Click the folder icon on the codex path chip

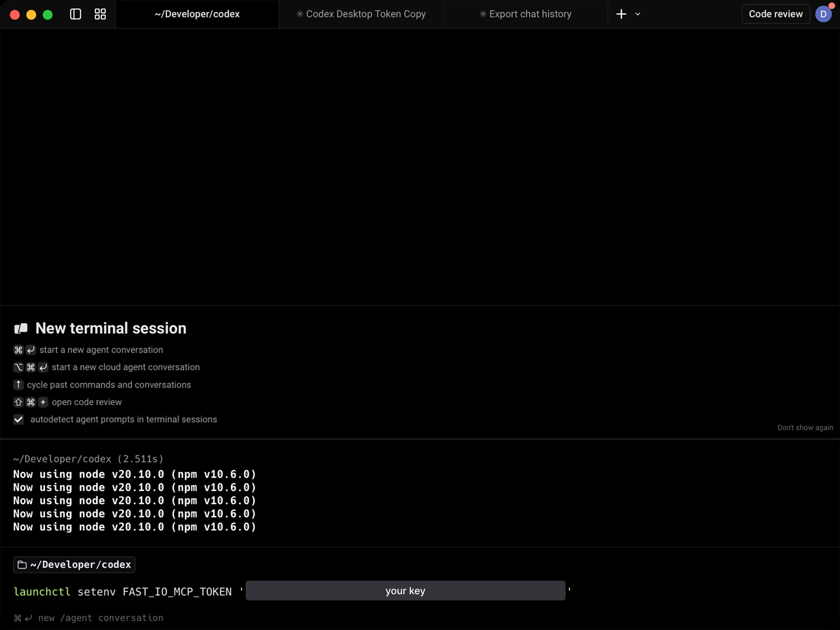point(22,565)
